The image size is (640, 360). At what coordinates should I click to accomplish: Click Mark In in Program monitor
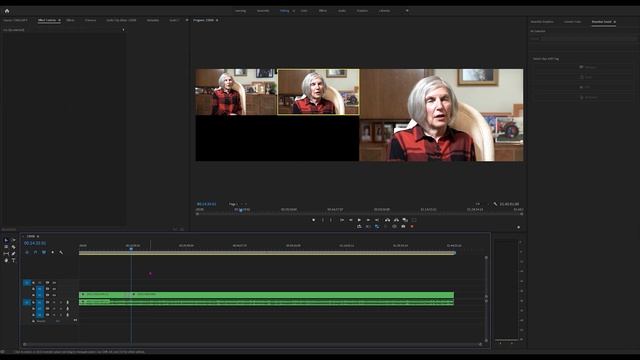click(x=322, y=220)
